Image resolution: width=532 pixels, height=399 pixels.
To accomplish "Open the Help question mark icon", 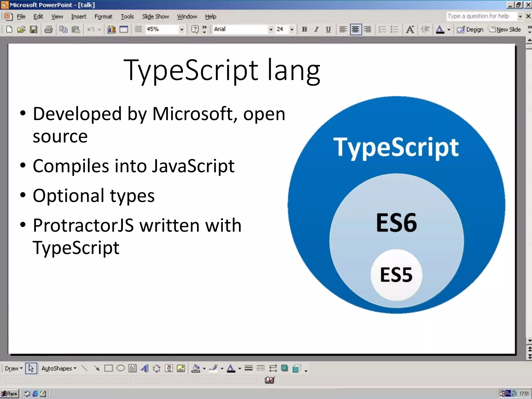I will (x=195, y=29).
